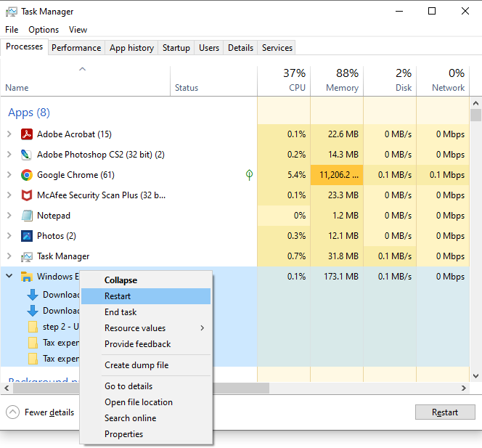This screenshot has height=448, width=482.
Task: Click the Adobe Acrobat app icon
Action: pos(27,134)
